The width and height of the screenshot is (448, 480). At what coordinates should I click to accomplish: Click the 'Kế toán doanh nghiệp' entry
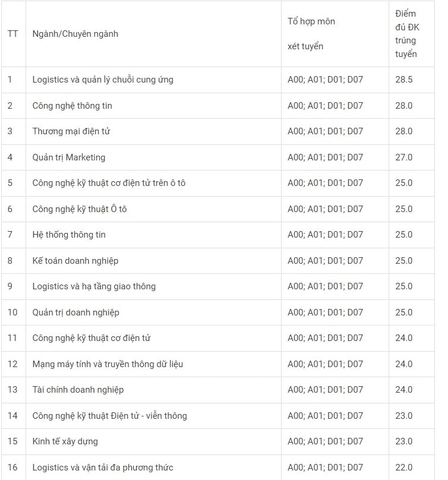click(75, 261)
